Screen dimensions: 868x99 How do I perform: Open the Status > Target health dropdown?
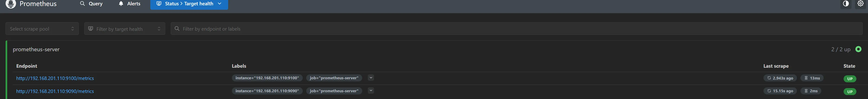click(x=189, y=4)
